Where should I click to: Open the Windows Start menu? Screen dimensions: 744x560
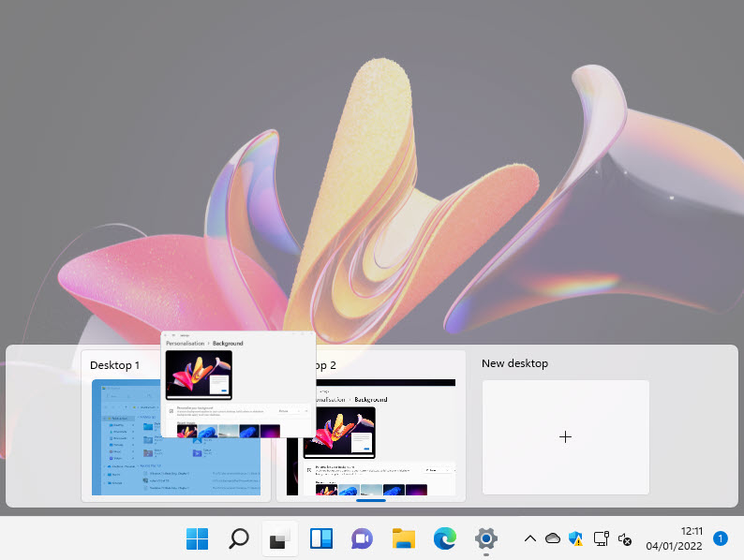click(198, 538)
